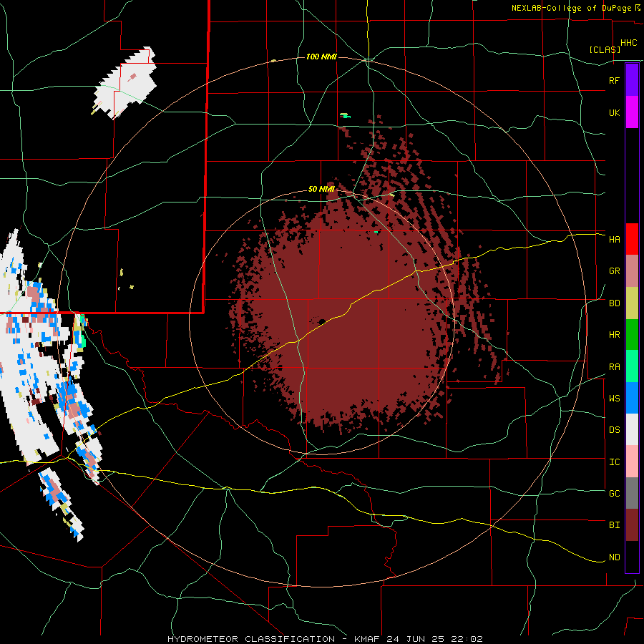
Task: Click the 'HHC' product code text
Action: click(x=628, y=43)
